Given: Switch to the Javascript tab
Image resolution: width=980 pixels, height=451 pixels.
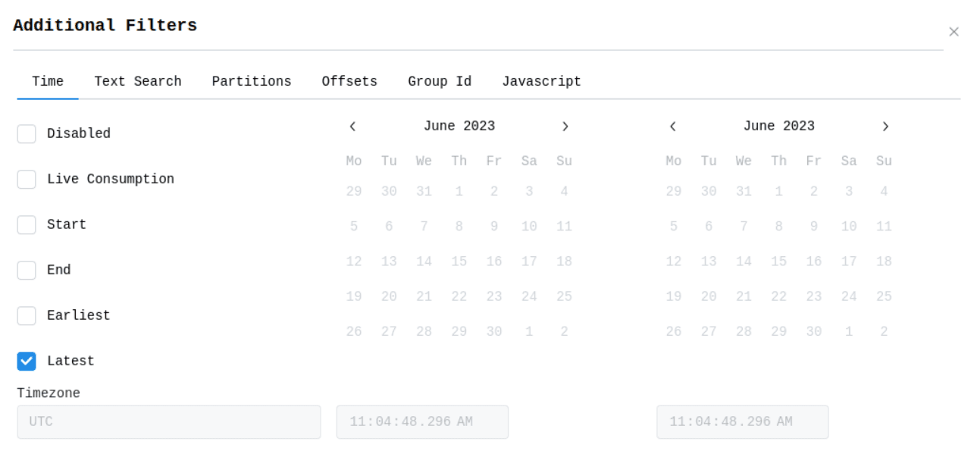Looking at the screenshot, I should click(541, 81).
